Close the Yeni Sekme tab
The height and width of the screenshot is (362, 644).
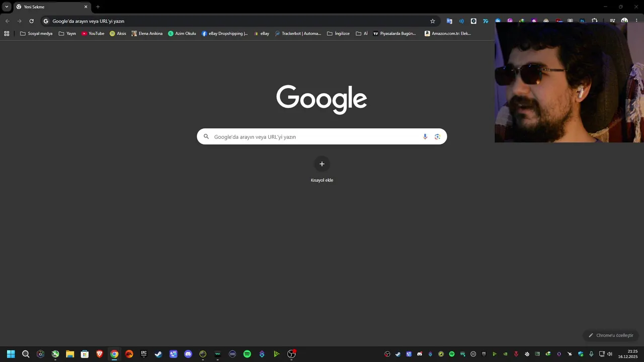tap(86, 7)
